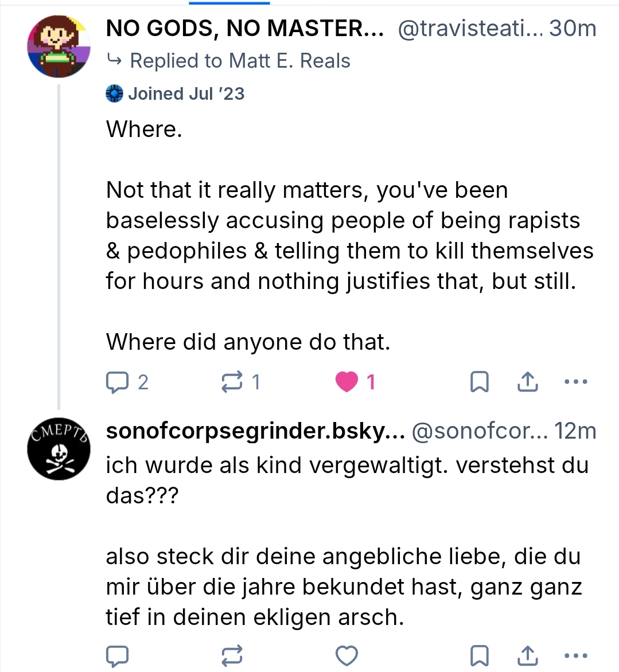Open more options for sonofcorpsegrinder's post

pyautogui.click(x=576, y=656)
